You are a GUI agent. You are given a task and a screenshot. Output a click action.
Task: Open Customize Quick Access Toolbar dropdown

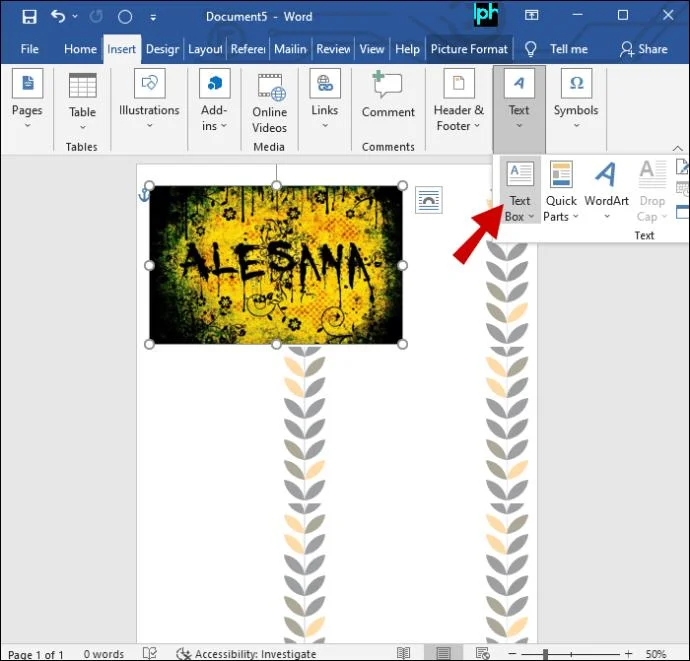click(153, 17)
